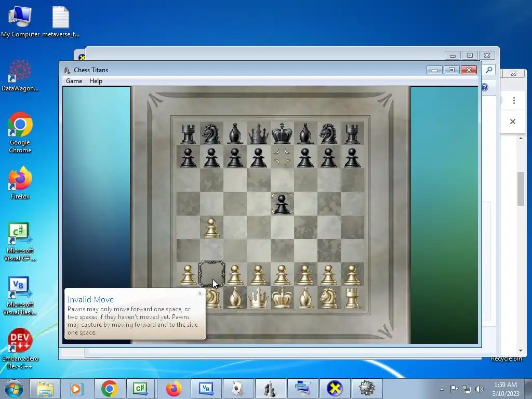Select the white bishop on f1
The height and width of the screenshot is (399, 532).
305,298
